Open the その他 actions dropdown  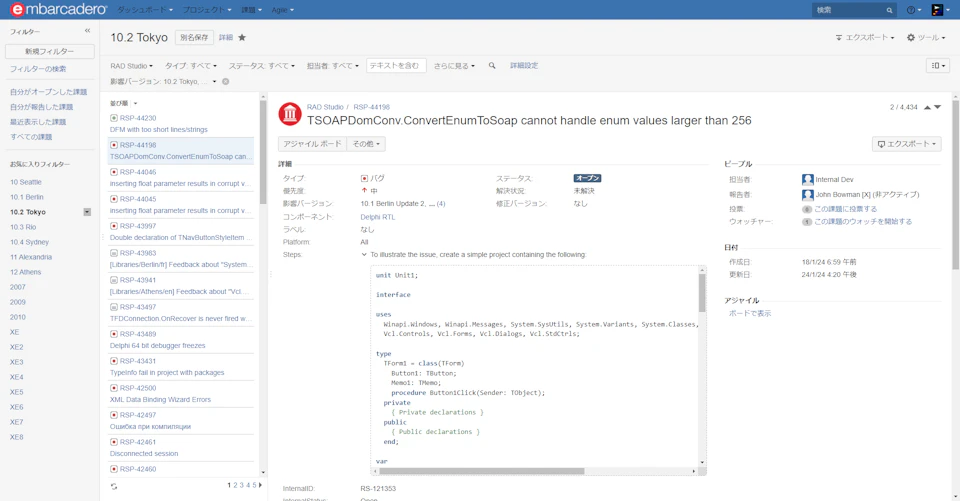click(x=366, y=144)
